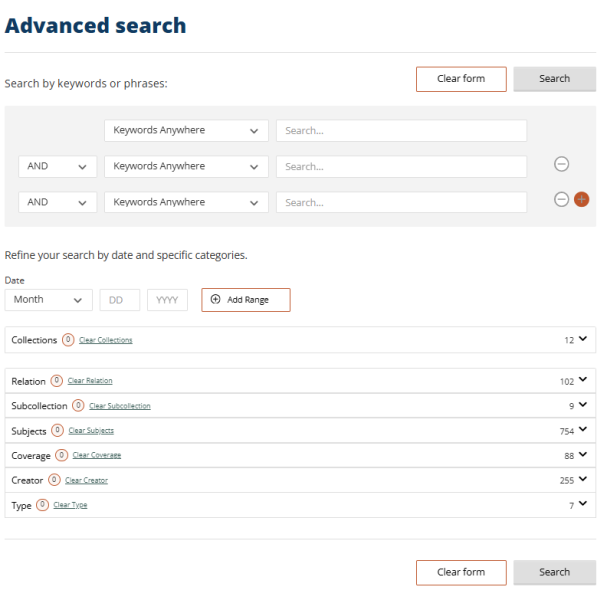Click the Clear Relation link
This screenshot has height=600, width=607.
click(90, 381)
